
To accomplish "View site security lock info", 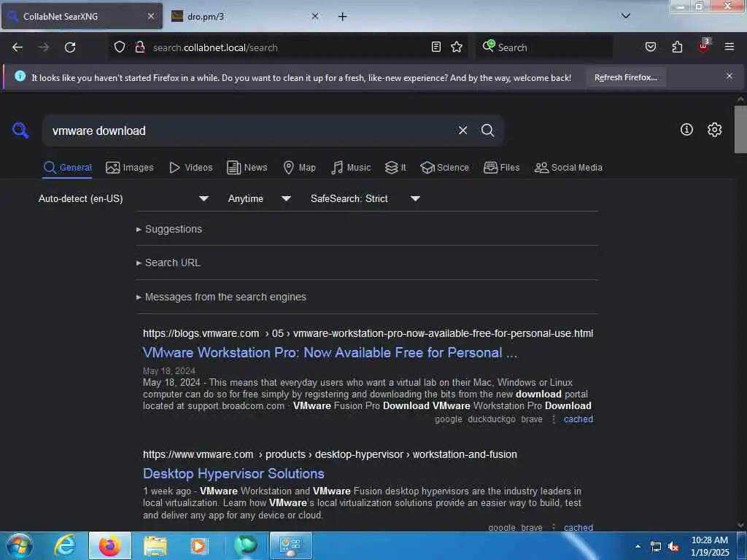I will point(139,47).
